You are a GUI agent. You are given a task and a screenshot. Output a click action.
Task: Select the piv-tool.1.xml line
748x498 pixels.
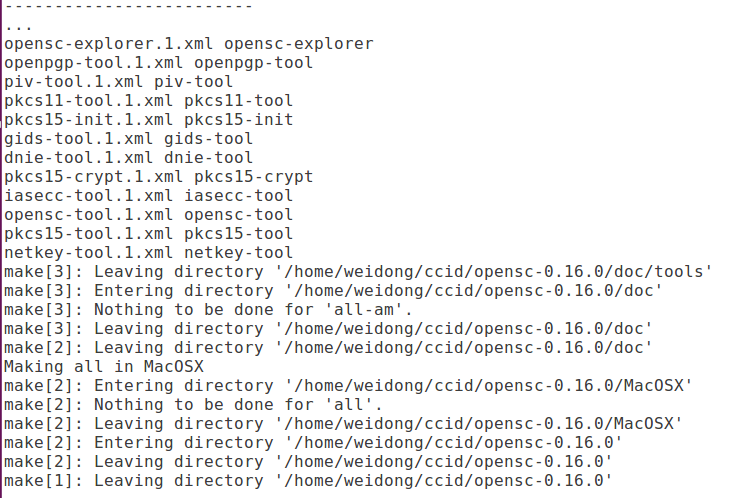(x=118, y=82)
